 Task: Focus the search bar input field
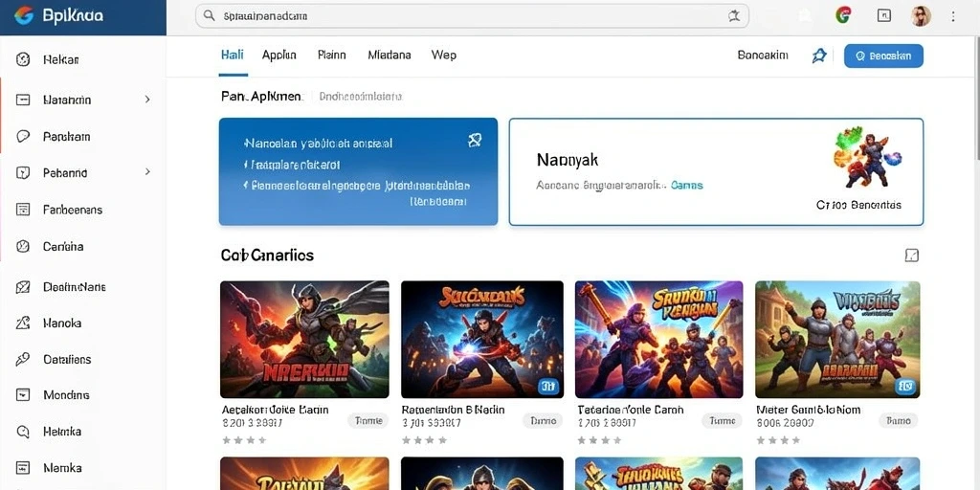pyautogui.click(x=472, y=16)
